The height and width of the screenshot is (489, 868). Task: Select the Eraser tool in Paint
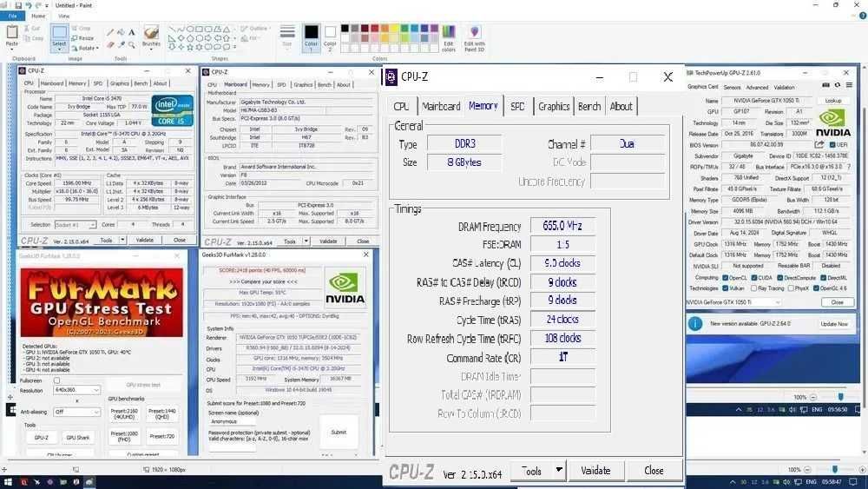[x=111, y=45]
